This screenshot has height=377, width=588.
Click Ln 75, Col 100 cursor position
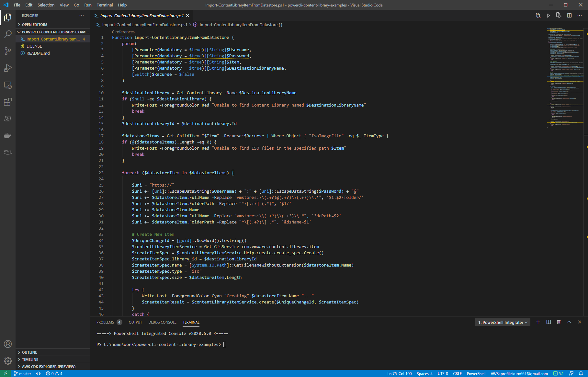[x=400, y=373]
